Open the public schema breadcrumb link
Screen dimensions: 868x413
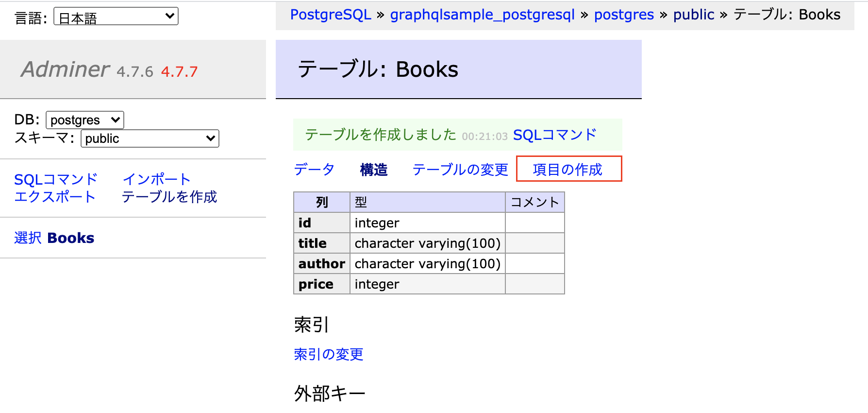694,15
